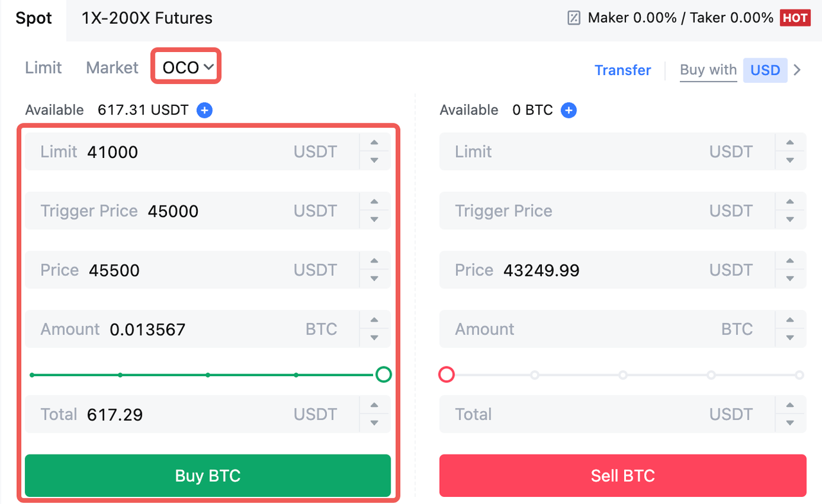Decrease the buy Trigger Price with down arrow
The width and height of the screenshot is (822, 504).
coord(374,220)
